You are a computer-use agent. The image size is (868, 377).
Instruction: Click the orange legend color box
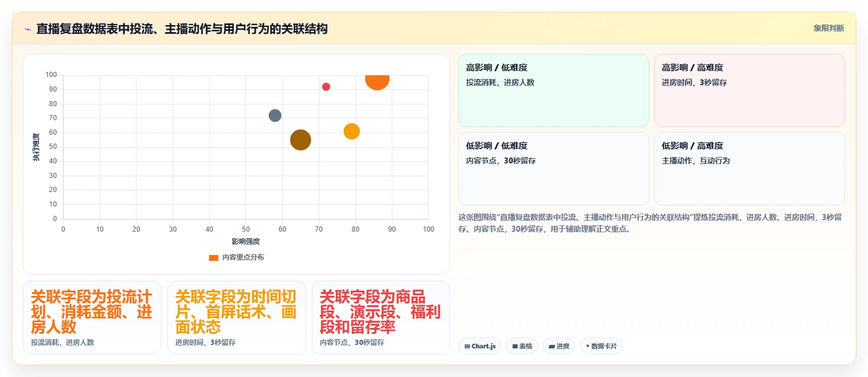click(213, 257)
